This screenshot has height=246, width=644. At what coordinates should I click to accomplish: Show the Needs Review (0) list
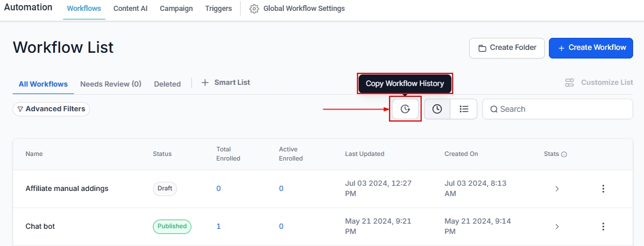(111, 84)
